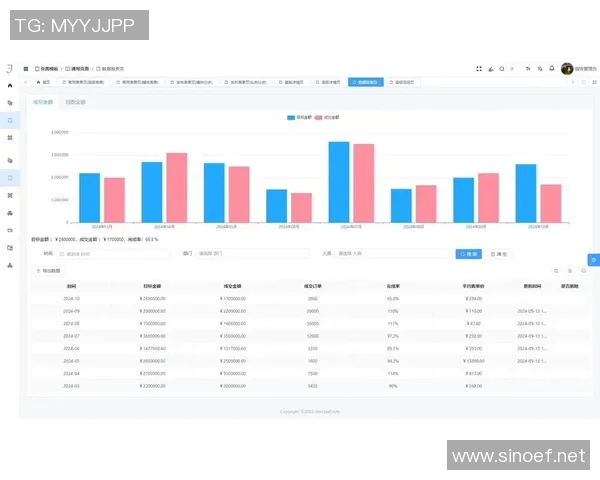Click the blue bar for 2024年07月
This screenshot has height=480, width=600.
(x=339, y=182)
